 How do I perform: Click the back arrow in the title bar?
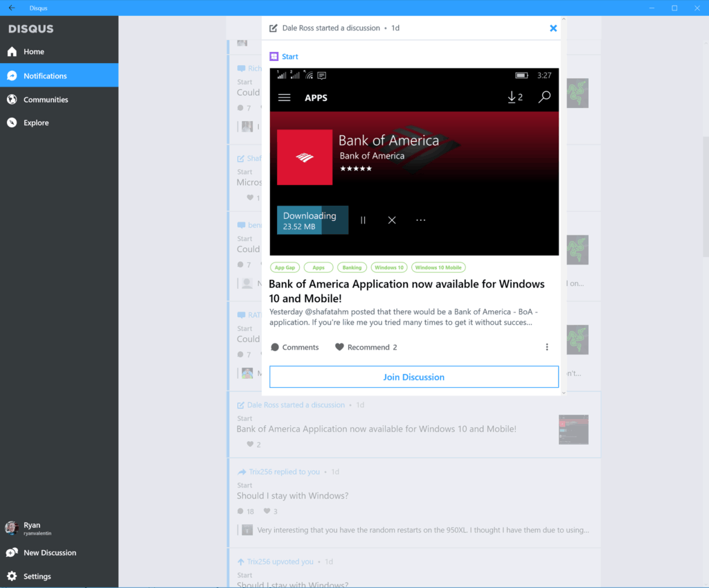pos(10,8)
